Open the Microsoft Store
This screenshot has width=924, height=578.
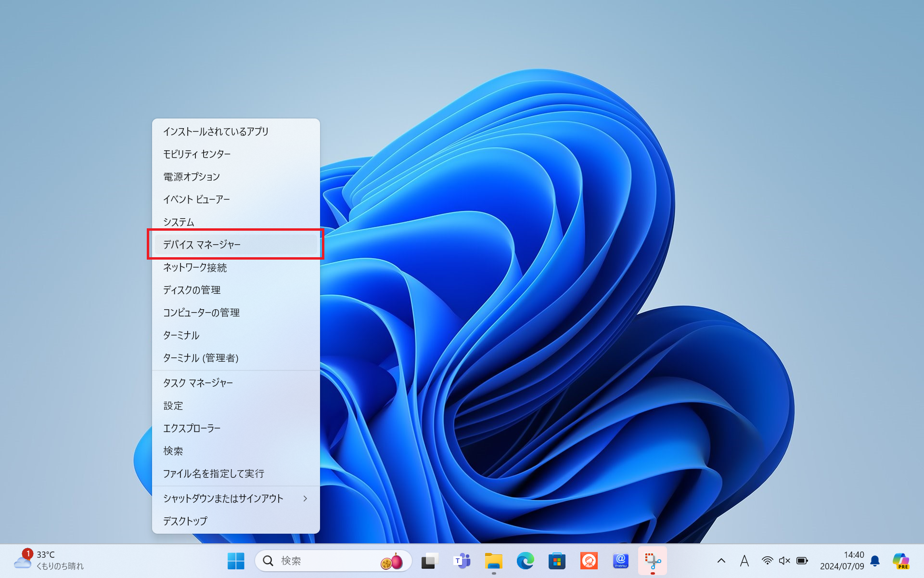[x=557, y=561]
